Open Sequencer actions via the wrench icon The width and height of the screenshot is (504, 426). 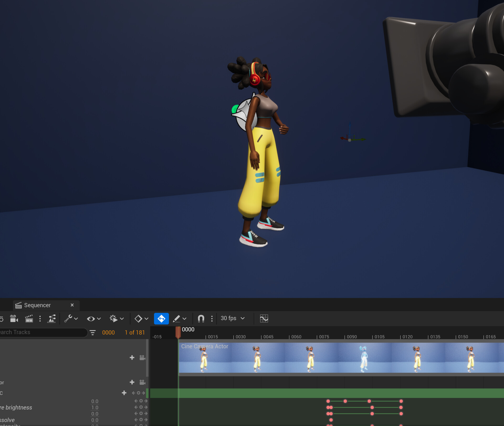[x=69, y=319]
